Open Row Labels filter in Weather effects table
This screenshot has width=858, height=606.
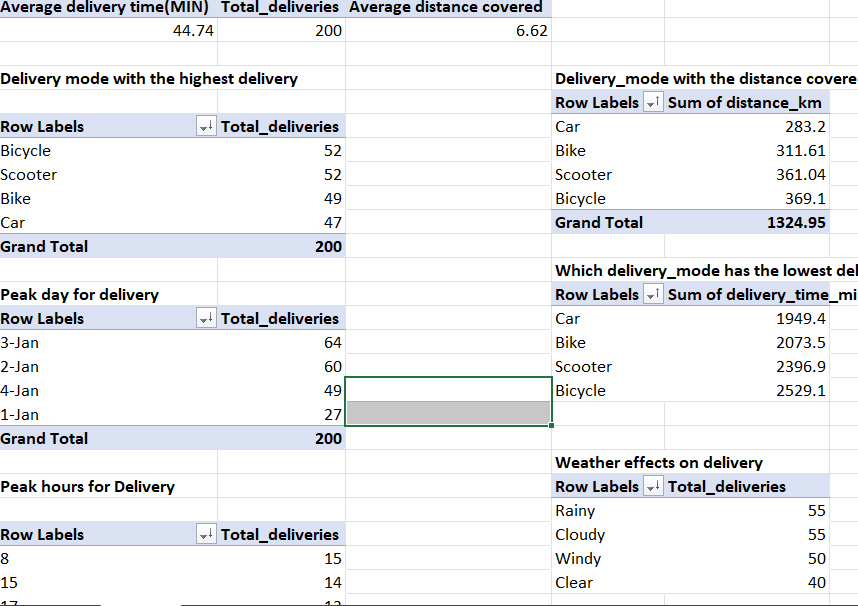653,487
